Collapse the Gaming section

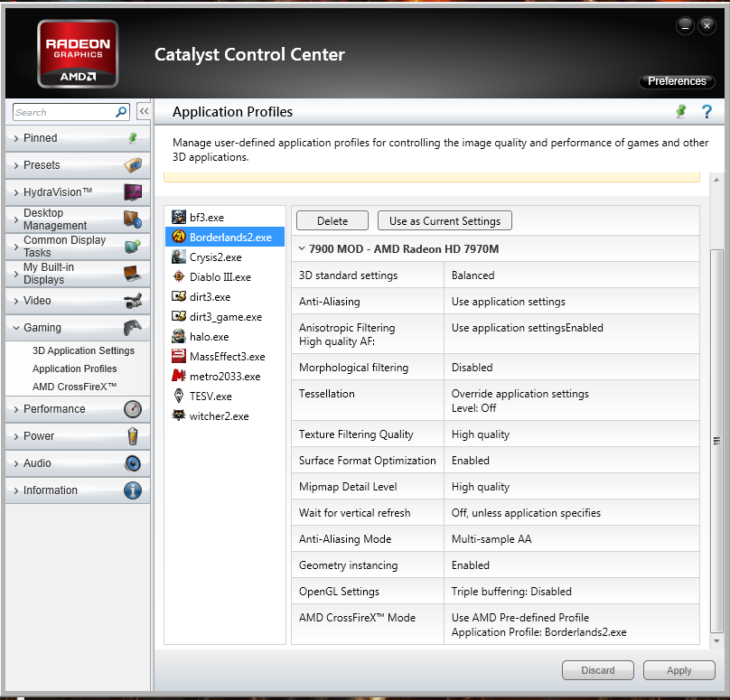pos(16,328)
